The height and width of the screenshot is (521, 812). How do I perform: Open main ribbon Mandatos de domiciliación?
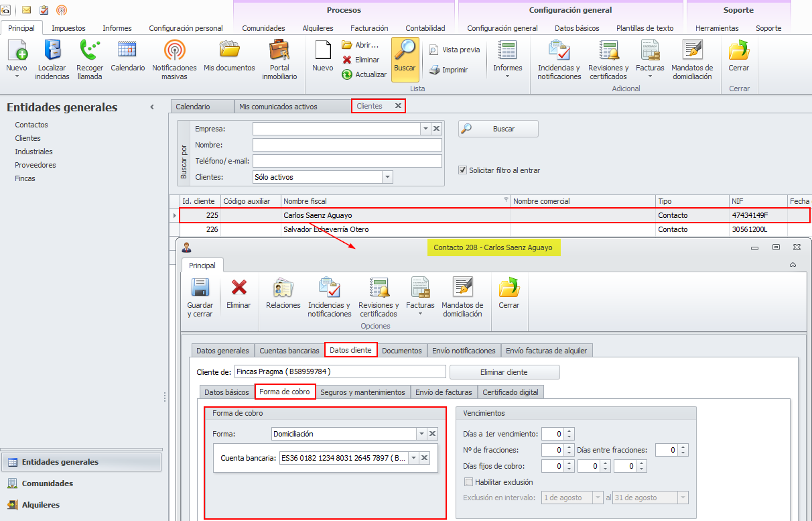click(691, 60)
